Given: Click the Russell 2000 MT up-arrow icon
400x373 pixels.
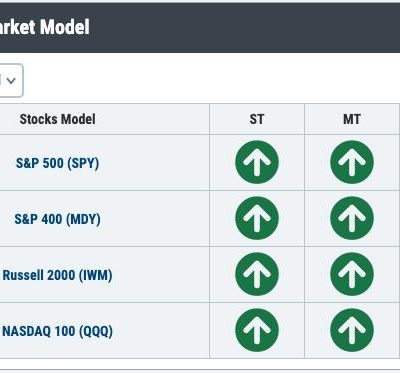Looking at the screenshot, I should [352, 274].
